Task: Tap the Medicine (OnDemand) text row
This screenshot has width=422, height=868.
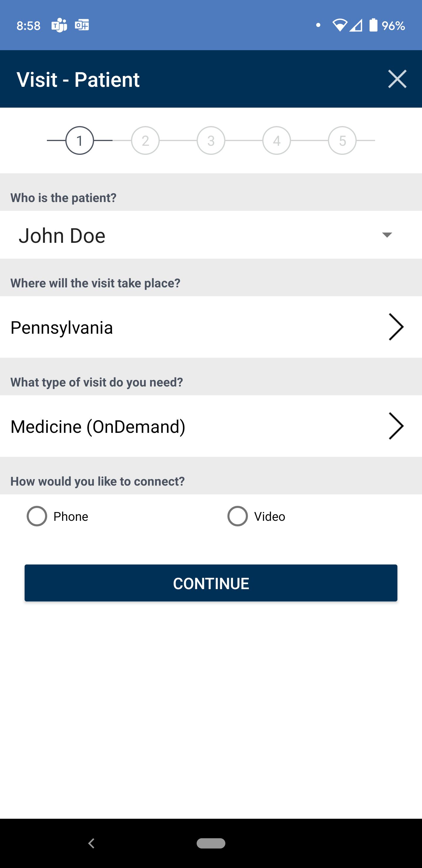Action: pos(211,426)
